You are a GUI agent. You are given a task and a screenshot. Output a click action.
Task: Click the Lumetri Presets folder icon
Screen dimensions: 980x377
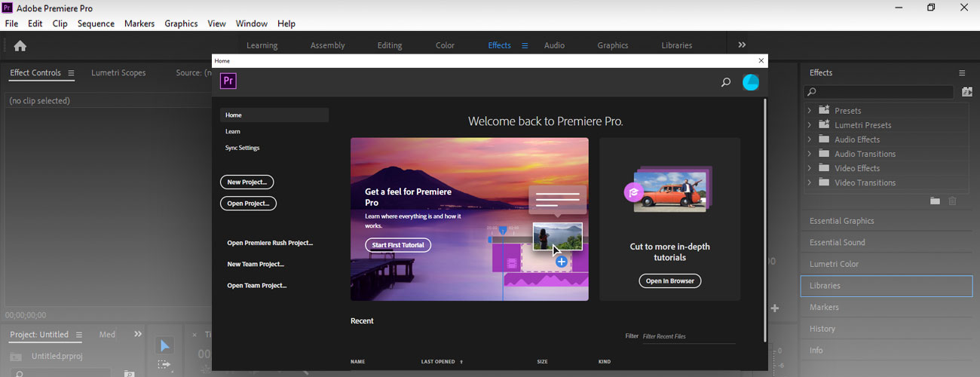824,124
